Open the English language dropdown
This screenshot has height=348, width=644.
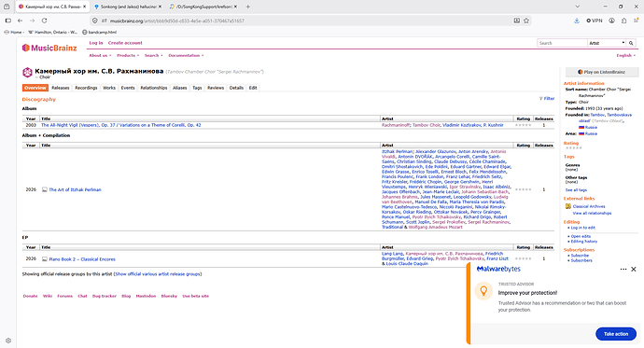[x=626, y=55]
